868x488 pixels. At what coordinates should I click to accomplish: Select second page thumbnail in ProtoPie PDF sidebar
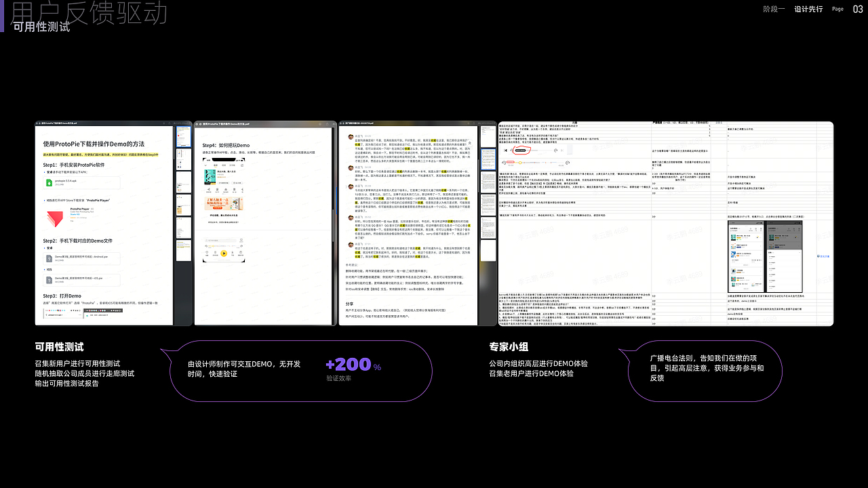point(184,159)
